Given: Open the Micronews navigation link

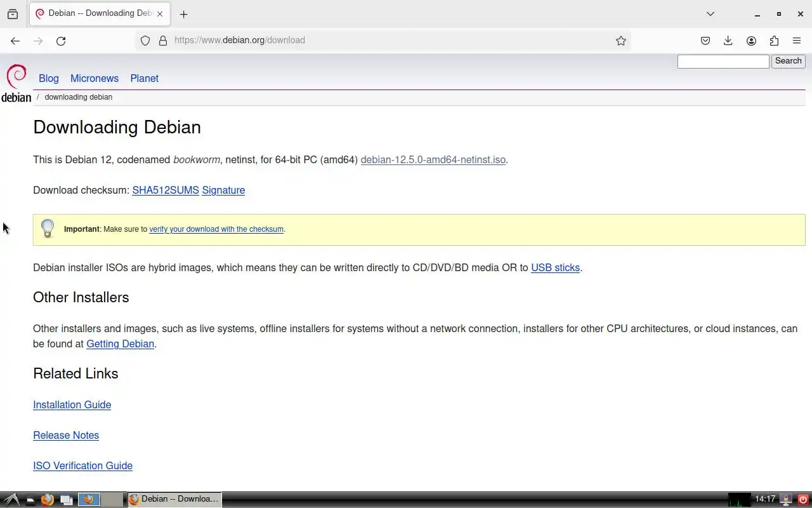Looking at the screenshot, I should coord(95,78).
